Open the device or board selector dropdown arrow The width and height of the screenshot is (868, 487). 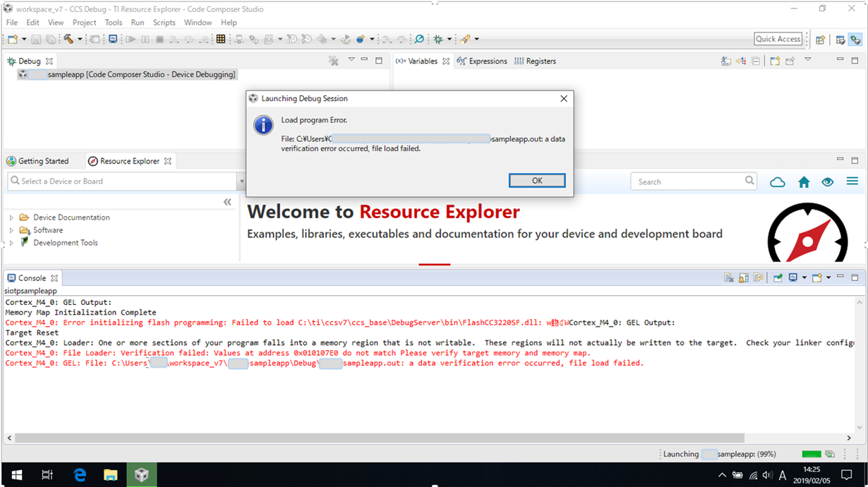[241, 181]
